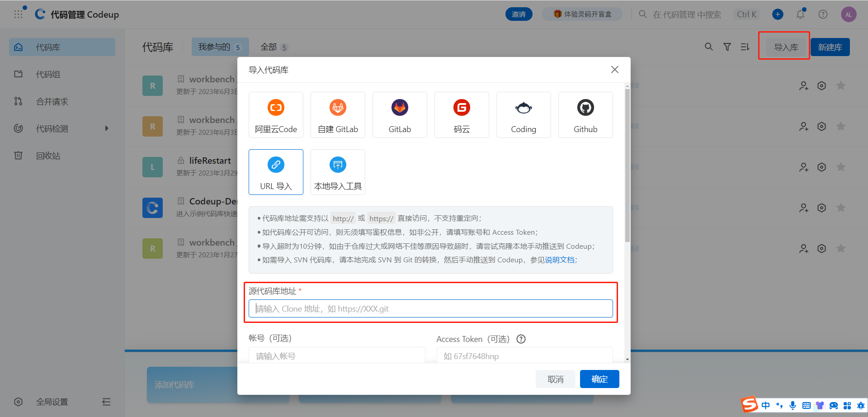The image size is (868, 417).
Task: Choose 自建 GitLab as import source
Action: pyautogui.click(x=338, y=115)
